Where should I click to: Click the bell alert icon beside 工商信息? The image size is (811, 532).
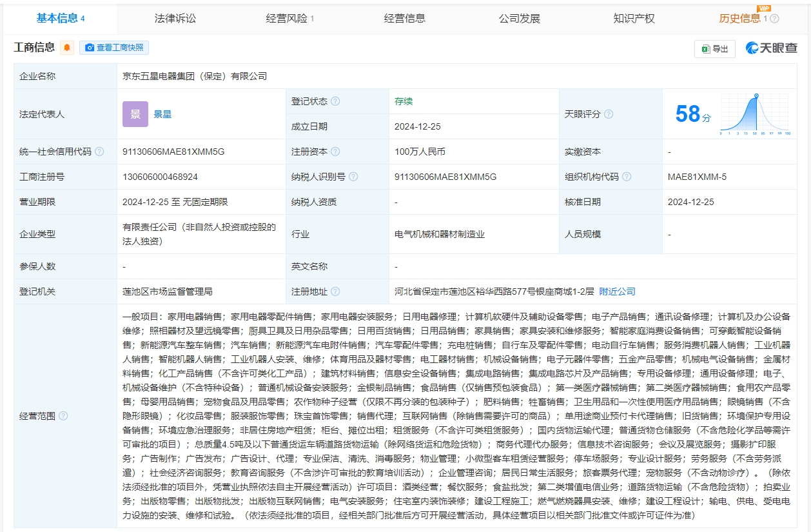67,48
